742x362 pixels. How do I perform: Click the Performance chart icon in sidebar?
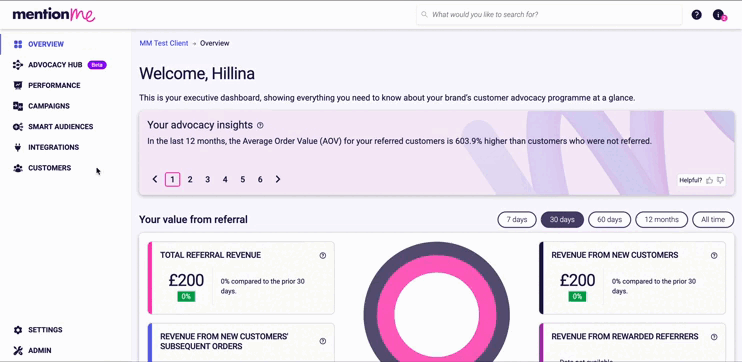(x=18, y=86)
